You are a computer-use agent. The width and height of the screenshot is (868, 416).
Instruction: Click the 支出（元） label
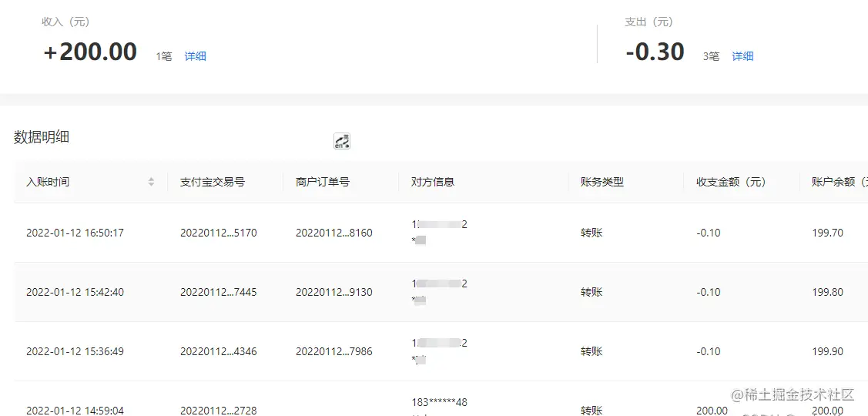click(x=648, y=22)
